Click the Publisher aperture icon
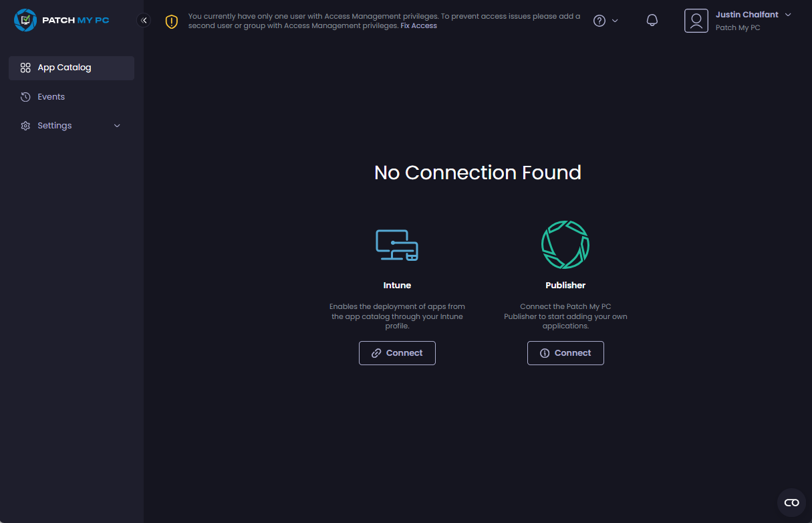The height and width of the screenshot is (523, 812). pyautogui.click(x=565, y=245)
